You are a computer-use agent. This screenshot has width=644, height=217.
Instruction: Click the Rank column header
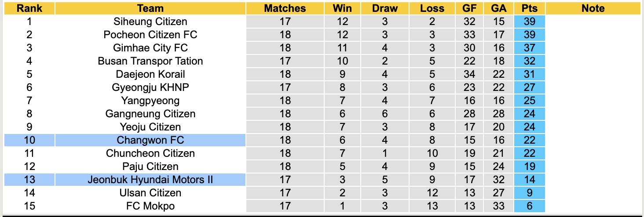click(29, 8)
